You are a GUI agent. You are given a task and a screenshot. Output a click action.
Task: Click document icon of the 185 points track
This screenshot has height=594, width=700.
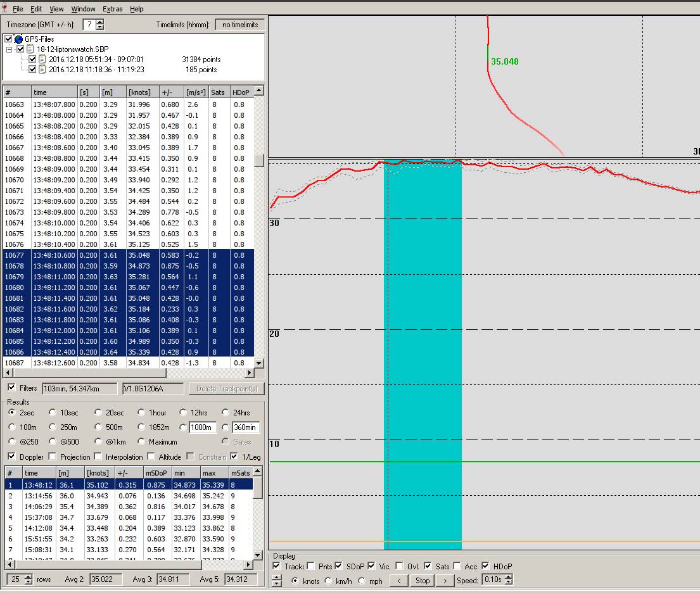(x=41, y=70)
